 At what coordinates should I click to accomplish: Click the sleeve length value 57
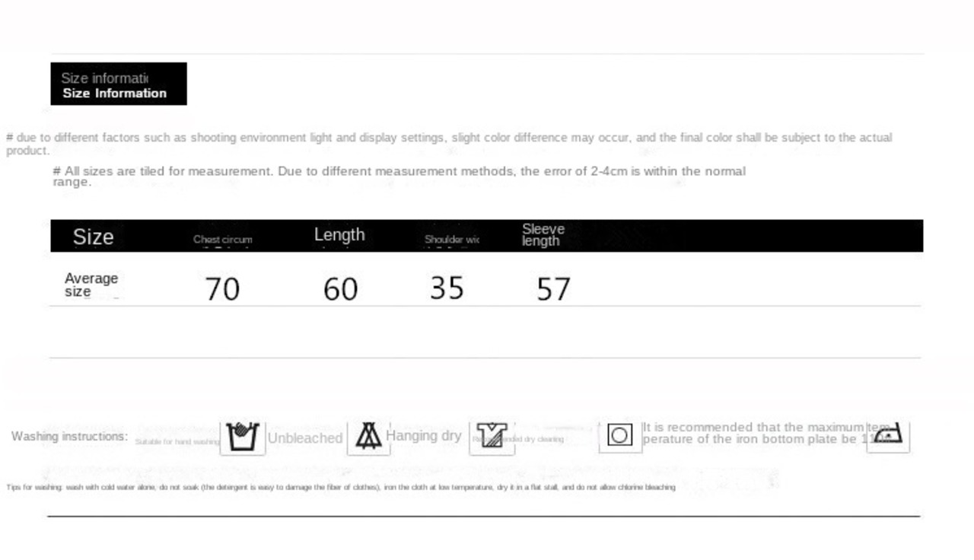tap(553, 289)
